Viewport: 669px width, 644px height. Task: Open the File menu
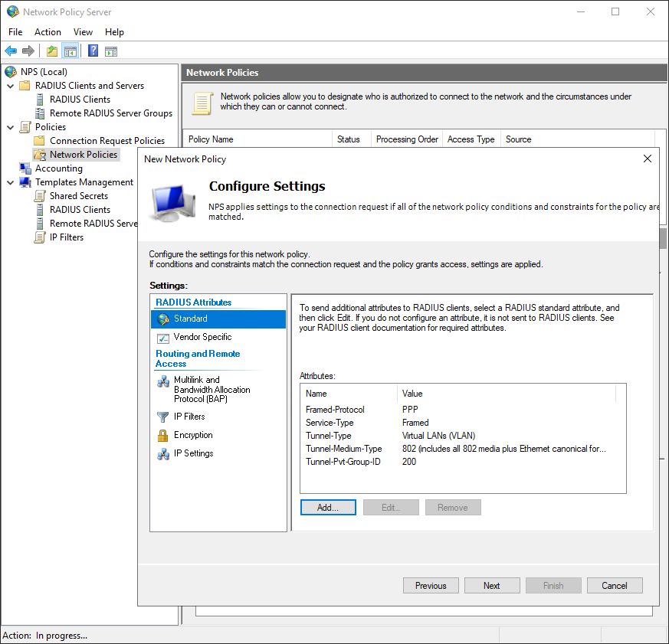pyautogui.click(x=15, y=32)
